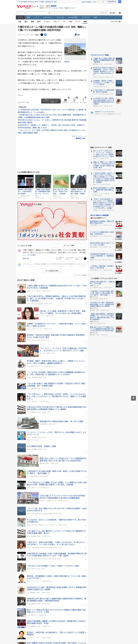Click 記事に関する報告 link
This screenshot has width=138, height=644.
(x=24, y=102)
